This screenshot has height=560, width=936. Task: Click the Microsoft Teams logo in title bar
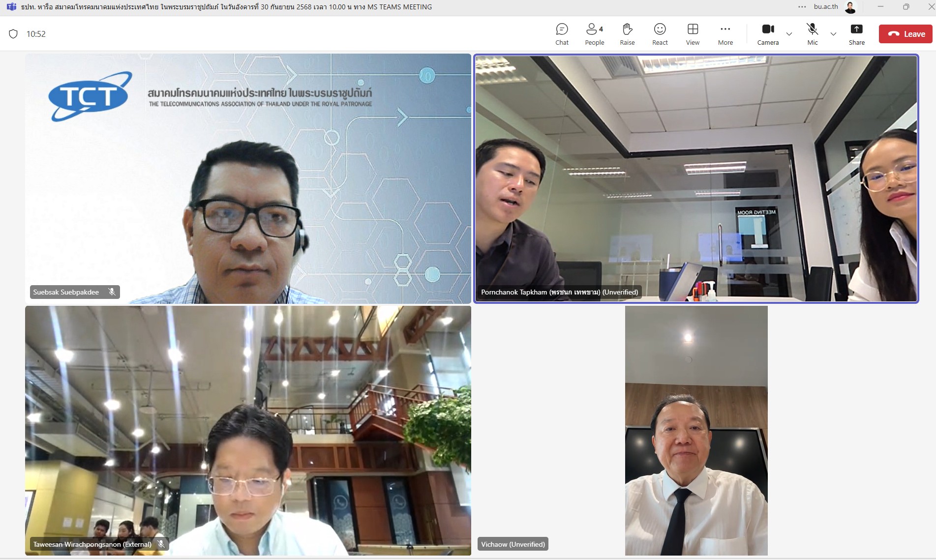[x=11, y=7]
